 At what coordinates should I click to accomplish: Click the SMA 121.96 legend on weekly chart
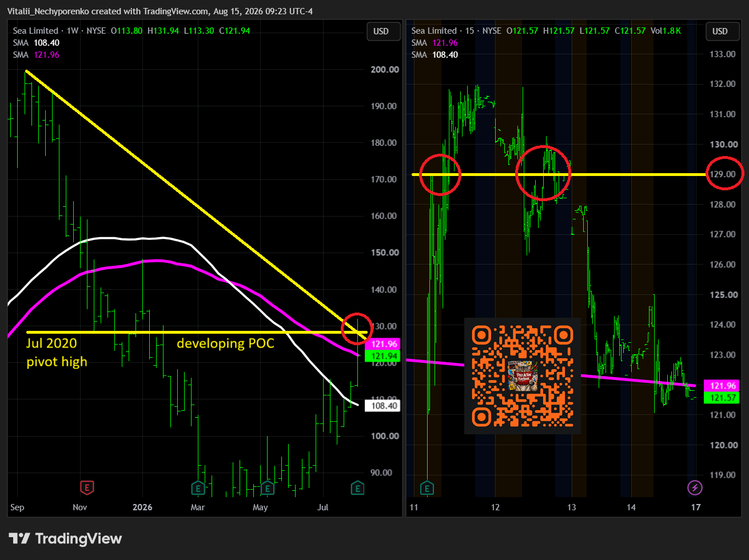click(x=35, y=55)
